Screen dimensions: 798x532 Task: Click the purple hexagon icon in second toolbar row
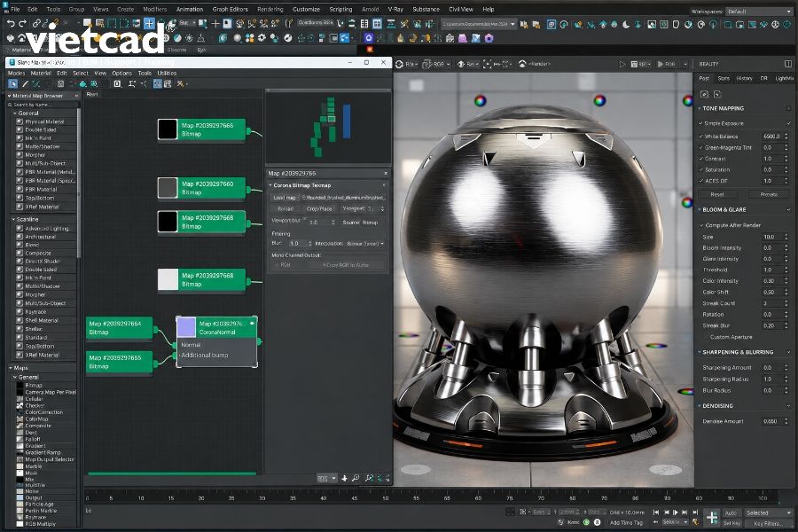pyautogui.click(x=489, y=38)
